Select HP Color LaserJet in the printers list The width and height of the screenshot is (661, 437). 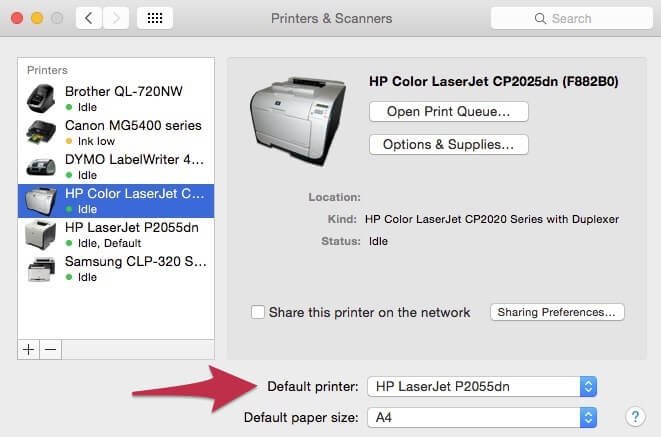point(134,200)
